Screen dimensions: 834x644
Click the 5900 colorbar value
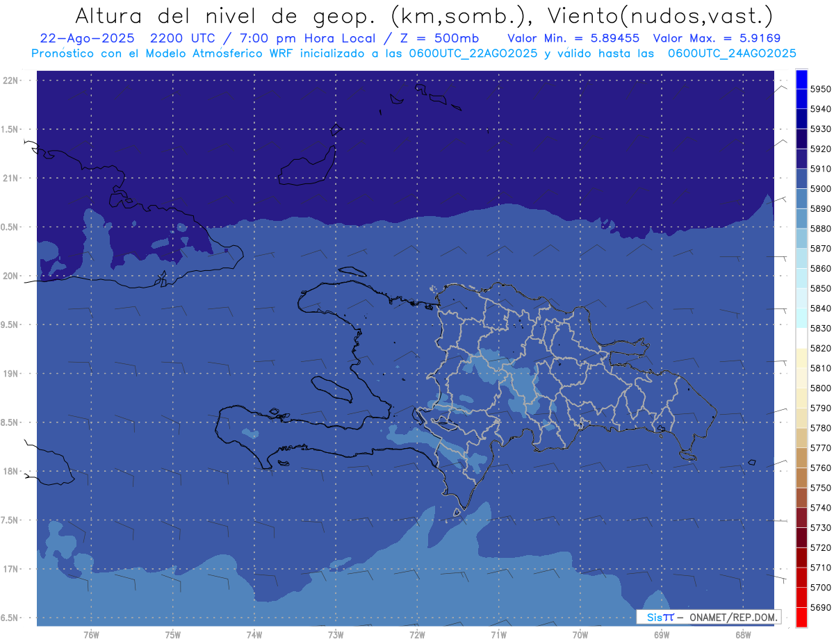(x=821, y=189)
